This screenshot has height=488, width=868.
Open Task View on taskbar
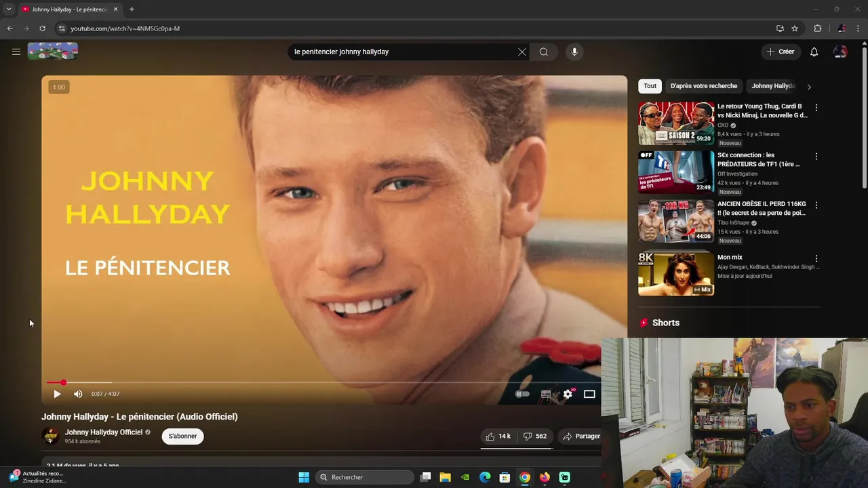426,477
